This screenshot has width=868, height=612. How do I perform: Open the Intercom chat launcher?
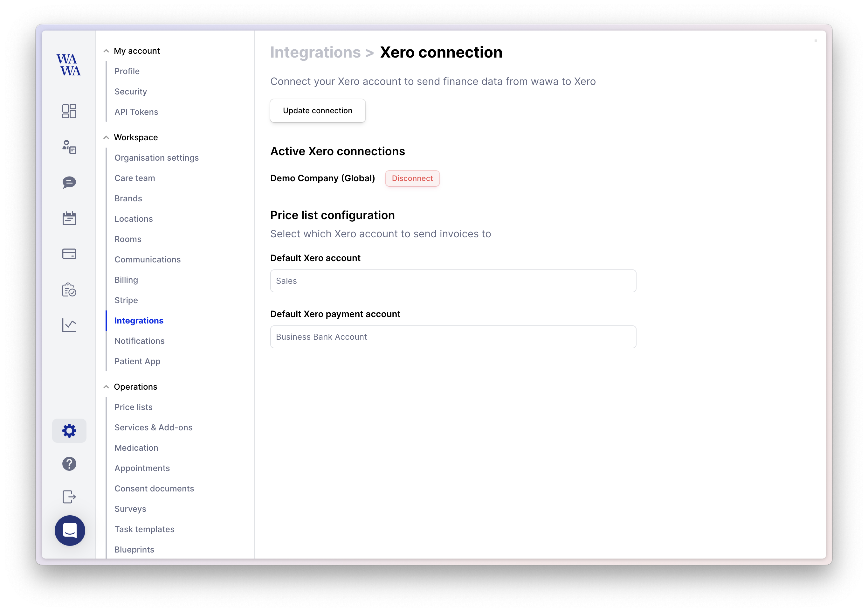tap(70, 530)
